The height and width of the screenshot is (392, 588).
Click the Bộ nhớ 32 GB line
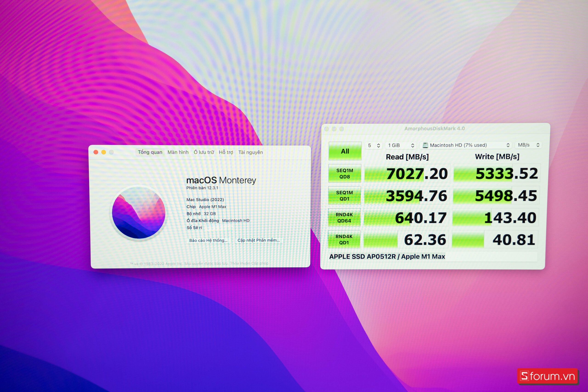(201, 214)
